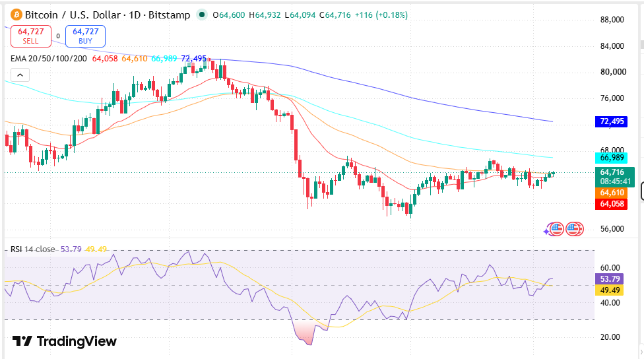Click the red SELL 64,727 button

31,36
